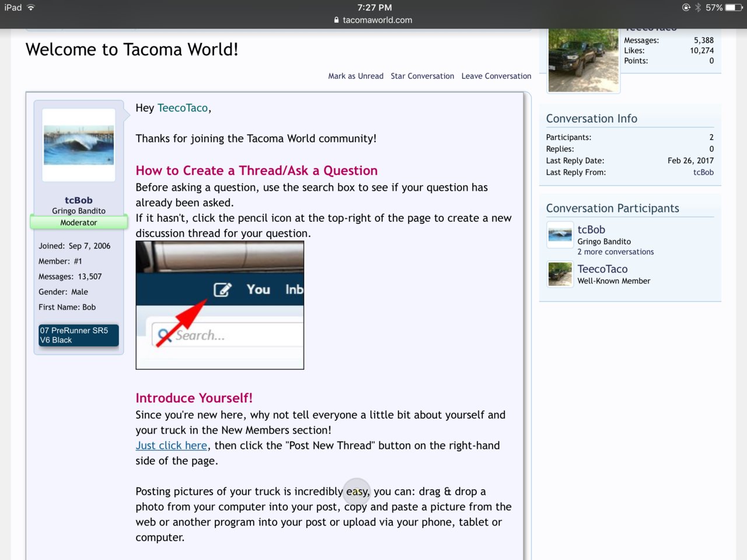The height and width of the screenshot is (560, 747).
Task: Click 'Messages: 13,507' in post sidebar
Action: 70,276
